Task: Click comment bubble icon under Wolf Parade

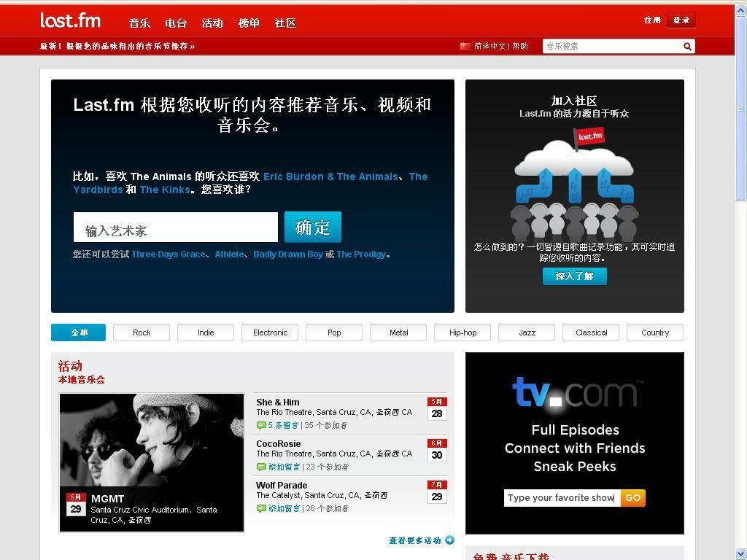Action: pyautogui.click(x=261, y=508)
